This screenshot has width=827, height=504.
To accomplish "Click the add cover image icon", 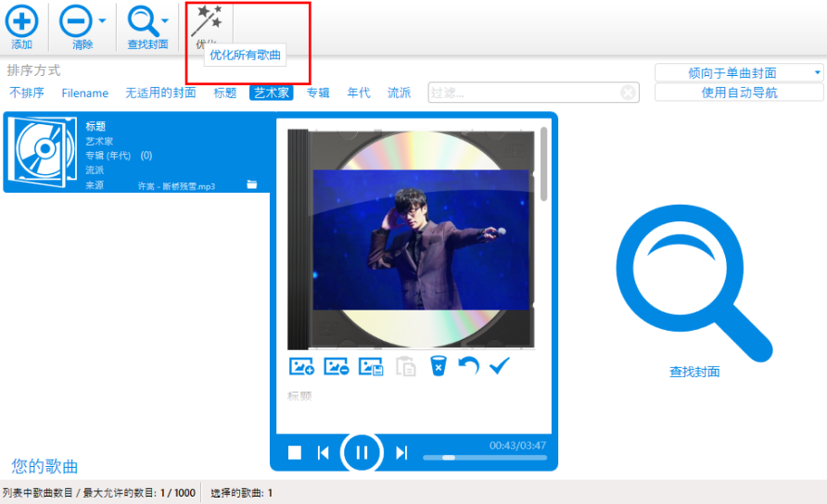I will (x=301, y=366).
